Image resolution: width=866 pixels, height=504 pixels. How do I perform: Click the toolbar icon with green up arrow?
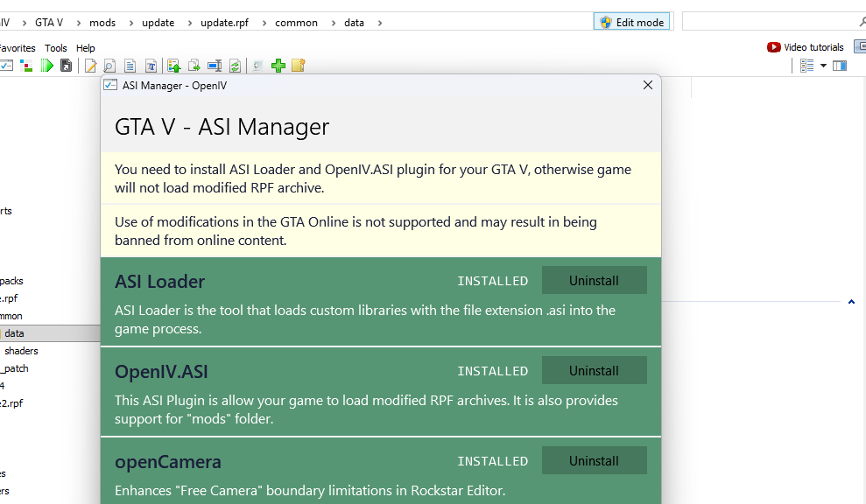click(174, 66)
